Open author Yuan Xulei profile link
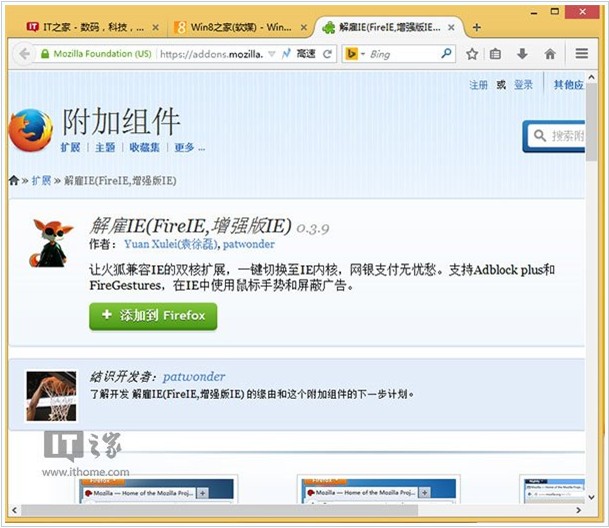 [171, 244]
